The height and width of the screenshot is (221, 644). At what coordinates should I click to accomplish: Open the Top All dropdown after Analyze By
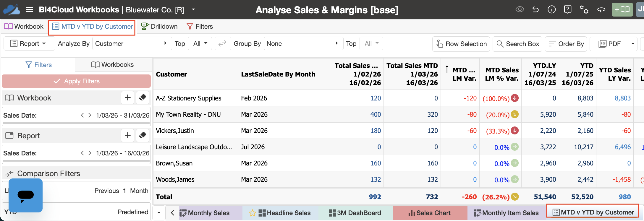coord(200,44)
